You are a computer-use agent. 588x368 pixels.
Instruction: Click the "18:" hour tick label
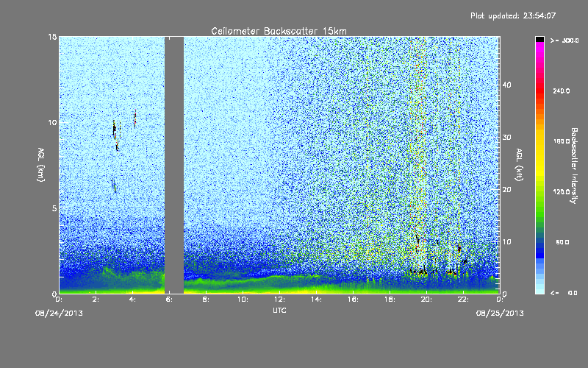click(390, 300)
